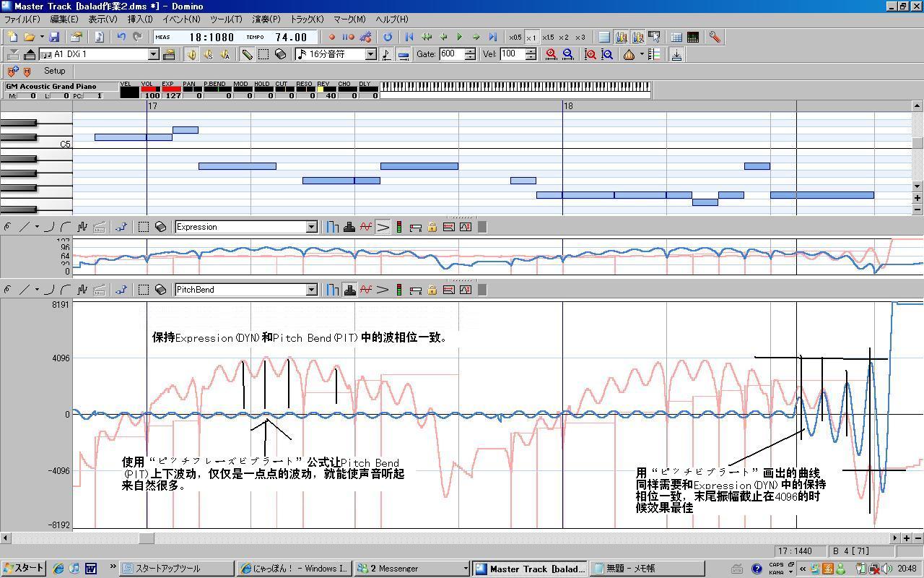Toggle onion skin S mode icon
The width and height of the screenshot is (924, 578).
(209, 54)
